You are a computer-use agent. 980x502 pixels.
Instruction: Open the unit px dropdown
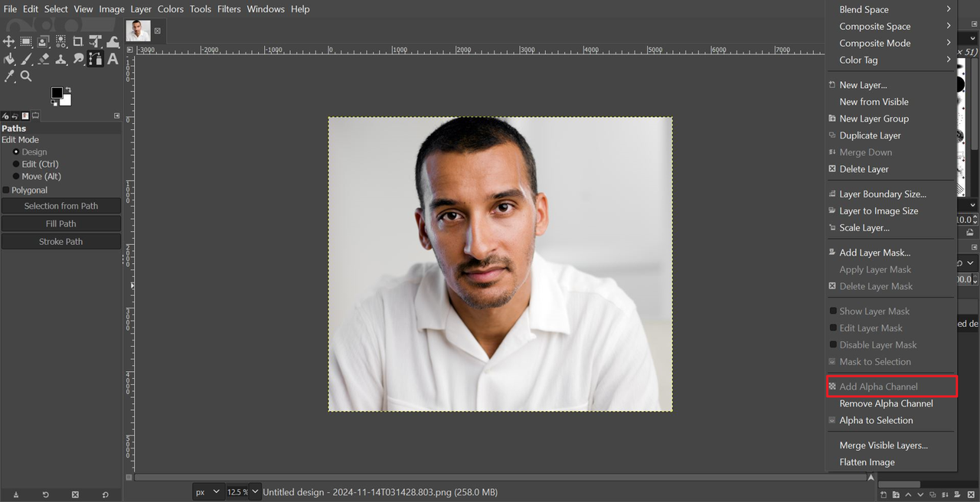pos(207,492)
